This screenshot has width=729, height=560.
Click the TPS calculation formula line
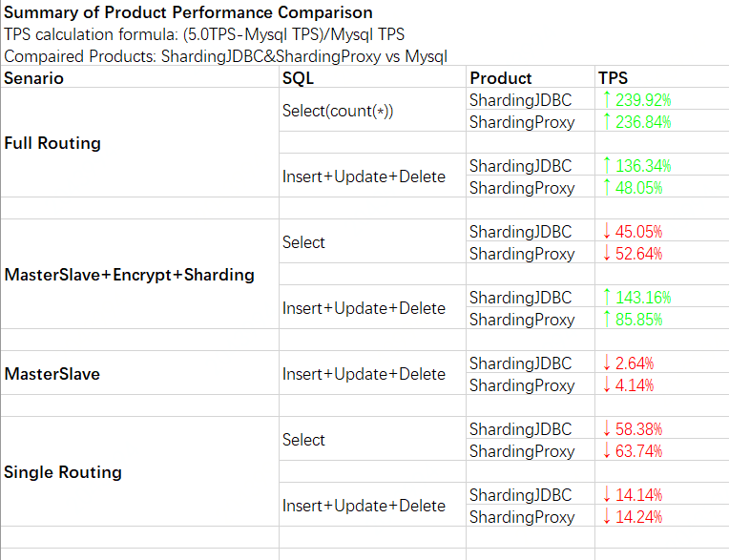pyautogui.click(x=204, y=35)
